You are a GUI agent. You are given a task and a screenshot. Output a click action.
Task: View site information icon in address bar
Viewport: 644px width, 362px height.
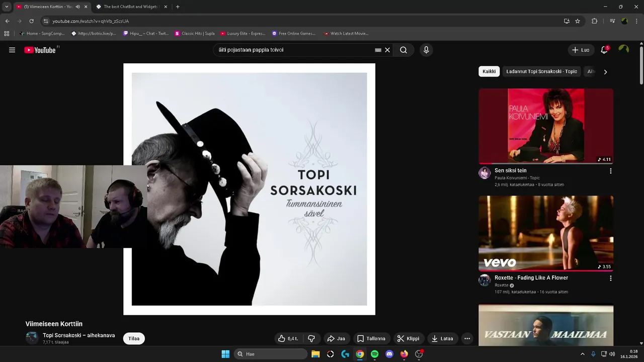(x=46, y=21)
